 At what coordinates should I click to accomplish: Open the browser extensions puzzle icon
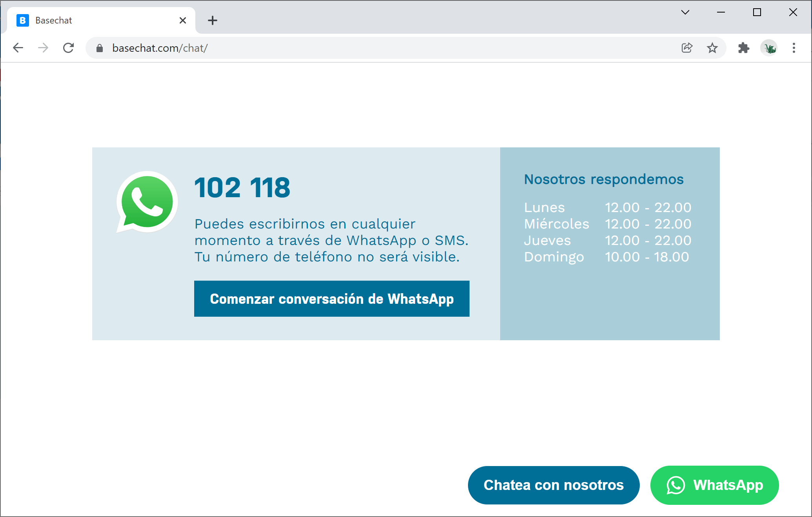[x=743, y=48]
